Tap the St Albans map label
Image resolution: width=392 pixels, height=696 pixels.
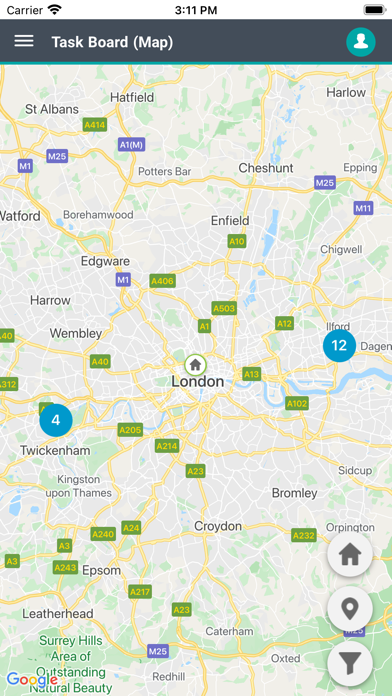(52, 109)
